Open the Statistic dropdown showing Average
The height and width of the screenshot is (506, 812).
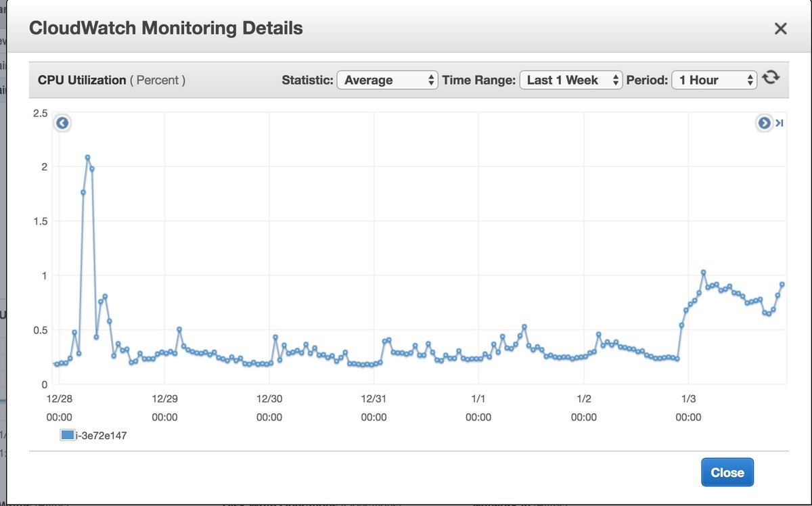click(388, 80)
